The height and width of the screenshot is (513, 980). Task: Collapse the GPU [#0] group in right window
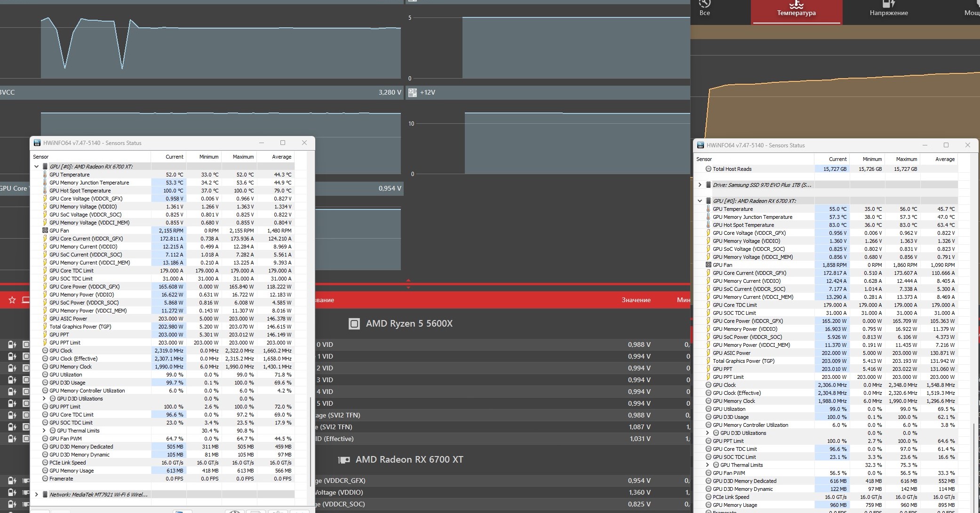(700, 201)
